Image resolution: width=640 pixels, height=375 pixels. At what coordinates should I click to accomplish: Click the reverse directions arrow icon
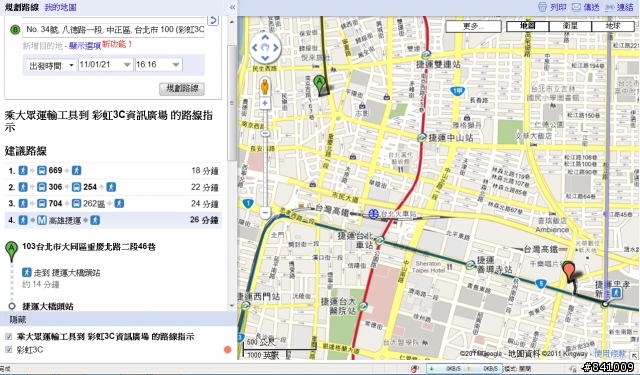click(x=213, y=20)
